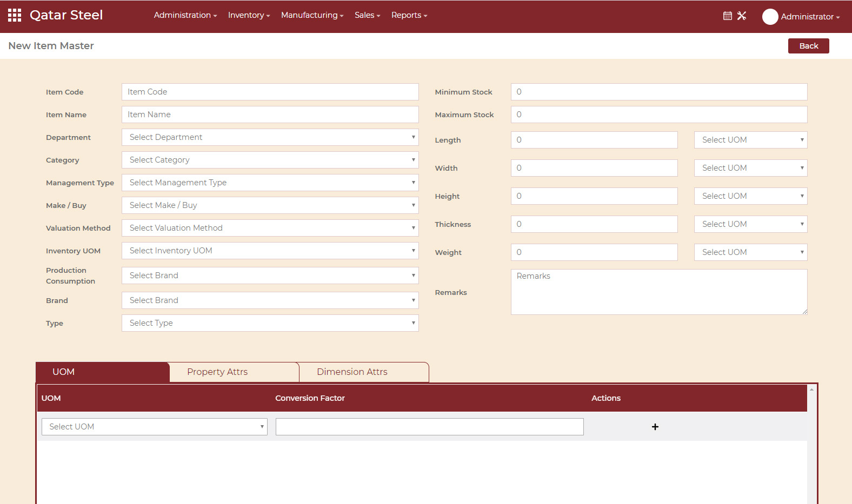Open Select Department dropdown
The height and width of the screenshot is (504, 852).
[270, 137]
